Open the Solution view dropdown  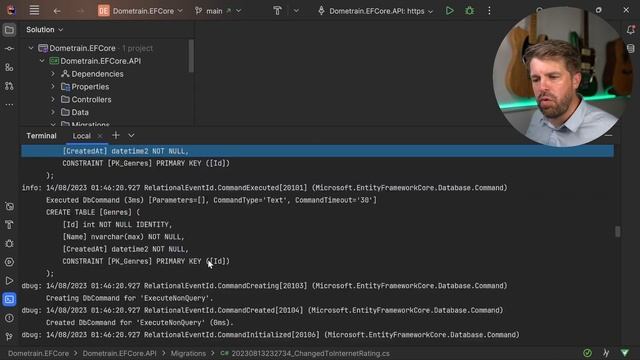pyautogui.click(x=44, y=30)
